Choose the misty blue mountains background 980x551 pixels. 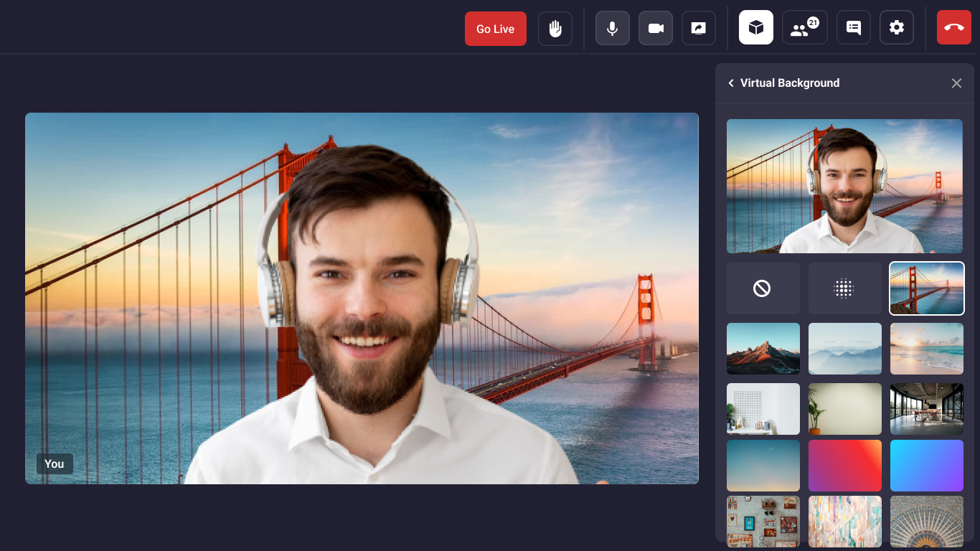(x=845, y=349)
